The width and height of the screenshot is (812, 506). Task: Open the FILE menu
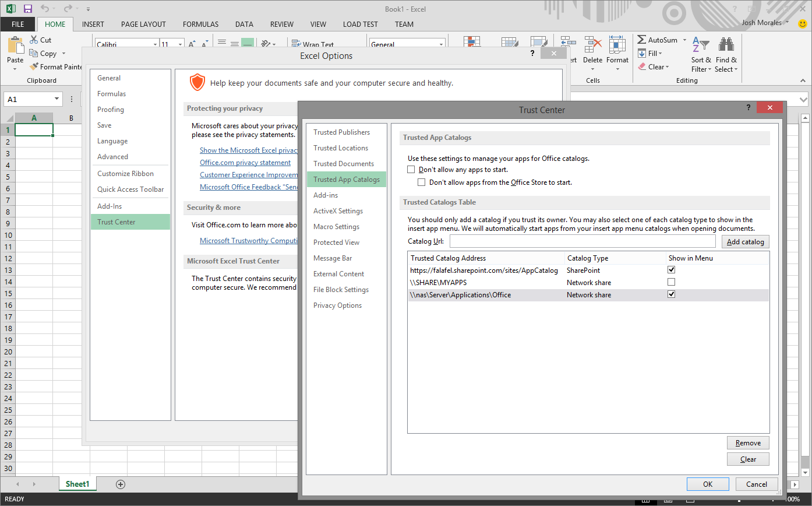coord(17,24)
